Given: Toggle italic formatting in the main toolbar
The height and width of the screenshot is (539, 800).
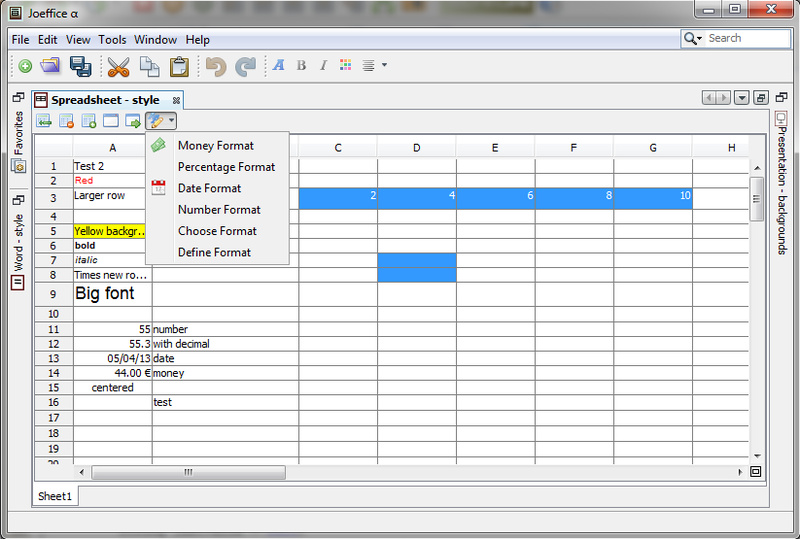Looking at the screenshot, I should 323,65.
